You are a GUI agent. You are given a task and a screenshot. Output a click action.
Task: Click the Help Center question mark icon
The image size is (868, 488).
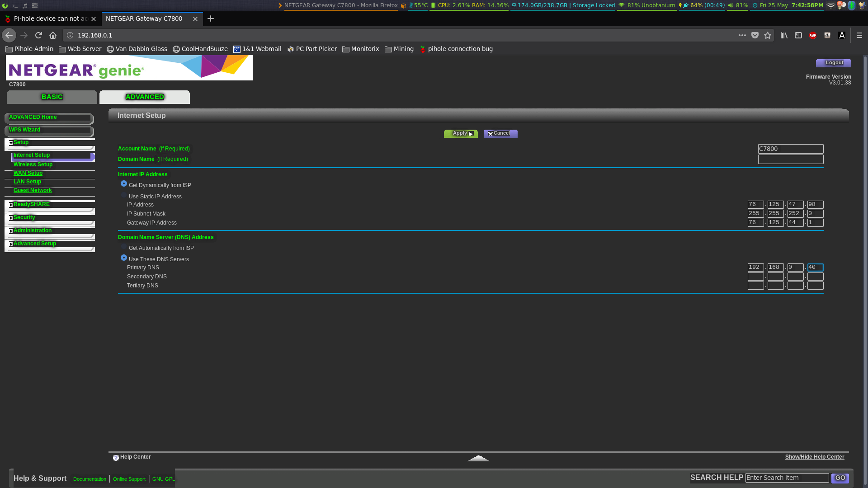tap(116, 458)
